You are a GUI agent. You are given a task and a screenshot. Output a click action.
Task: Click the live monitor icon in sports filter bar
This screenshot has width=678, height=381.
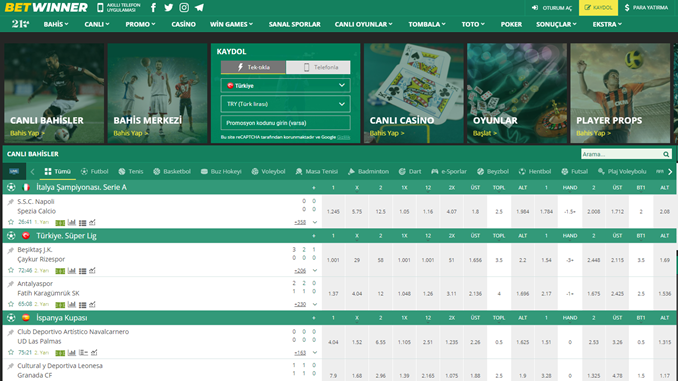[x=14, y=171]
